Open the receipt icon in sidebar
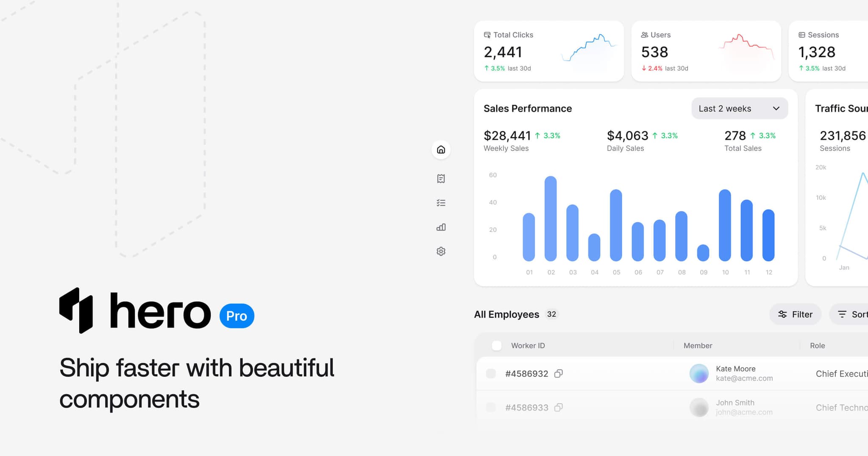Image resolution: width=868 pixels, height=456 pixels. click(441, 179)
